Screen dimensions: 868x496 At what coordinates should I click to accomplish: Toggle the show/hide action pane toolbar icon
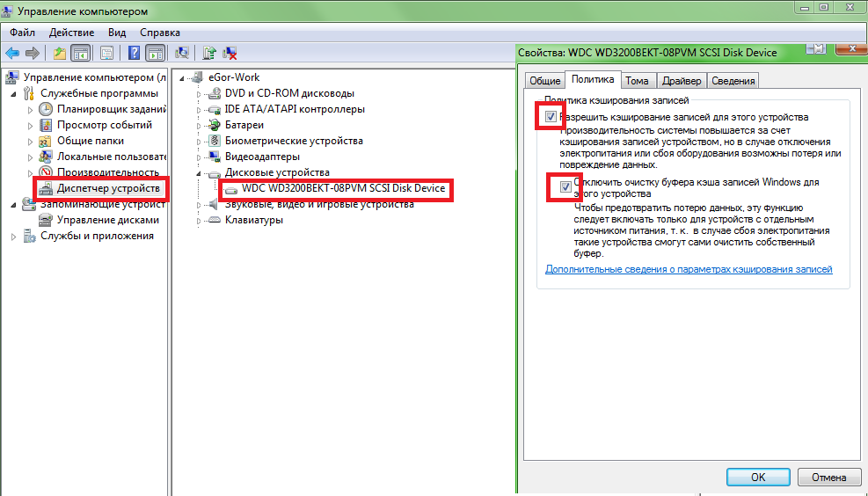[155, 53]
